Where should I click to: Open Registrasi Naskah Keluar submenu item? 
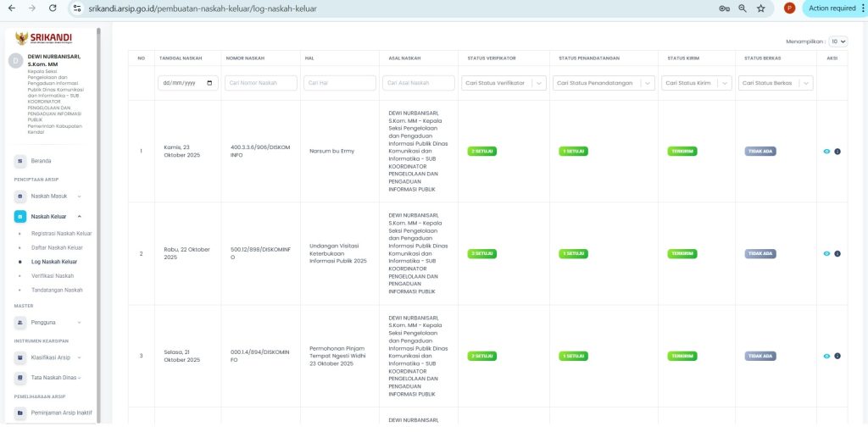pyautogui.click(x=61, y=233)
